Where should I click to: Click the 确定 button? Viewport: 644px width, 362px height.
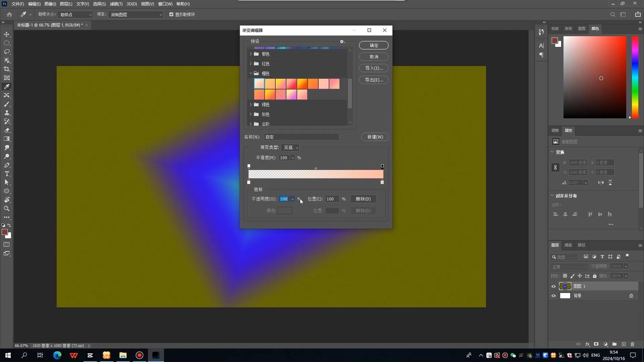pyautogui.click(x=374, y=45)
